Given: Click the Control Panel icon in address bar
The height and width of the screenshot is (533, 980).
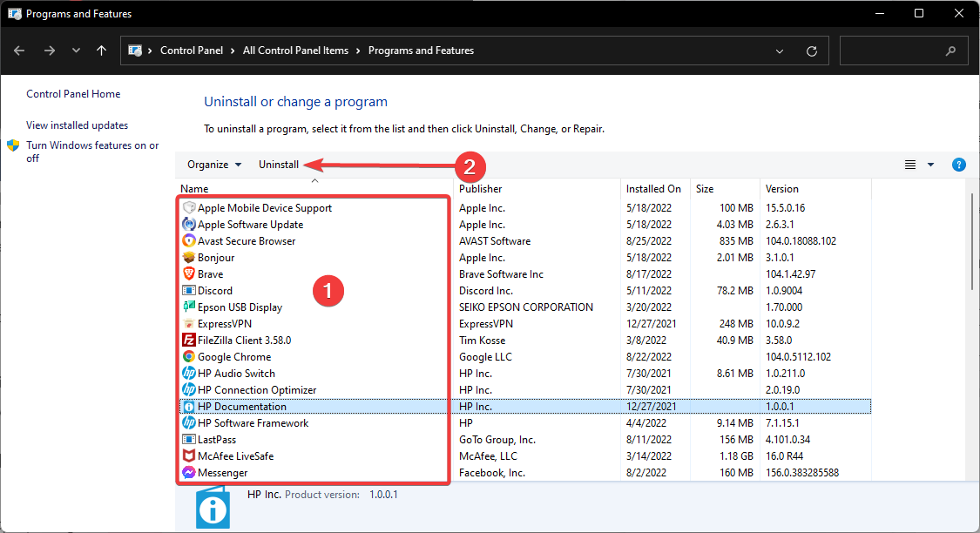Looking at the screenshot, I should click(x=135, y=51).
